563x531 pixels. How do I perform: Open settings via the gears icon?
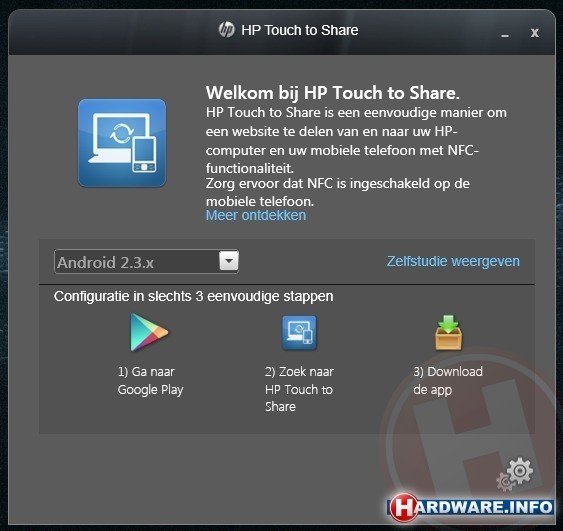[x=515, y=474]
